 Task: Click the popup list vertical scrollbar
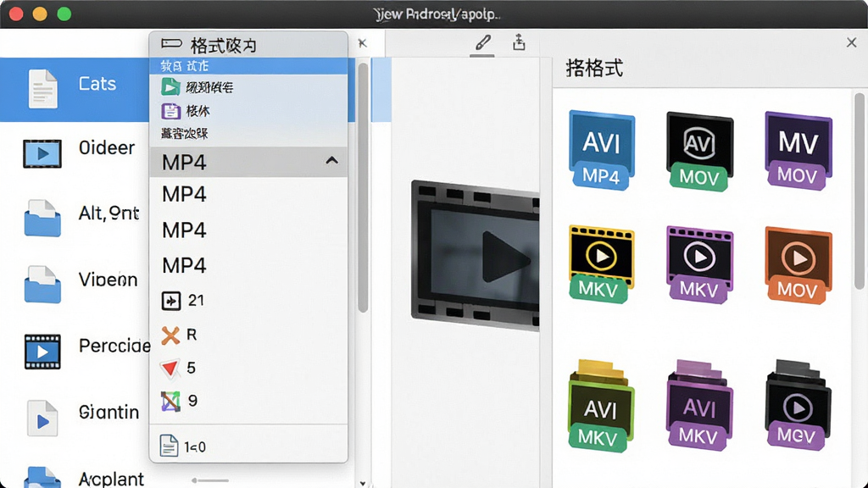coord(363,188)
